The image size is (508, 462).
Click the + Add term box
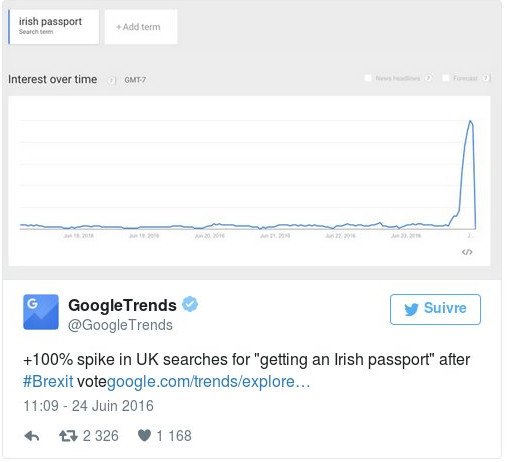coord(141,27)
